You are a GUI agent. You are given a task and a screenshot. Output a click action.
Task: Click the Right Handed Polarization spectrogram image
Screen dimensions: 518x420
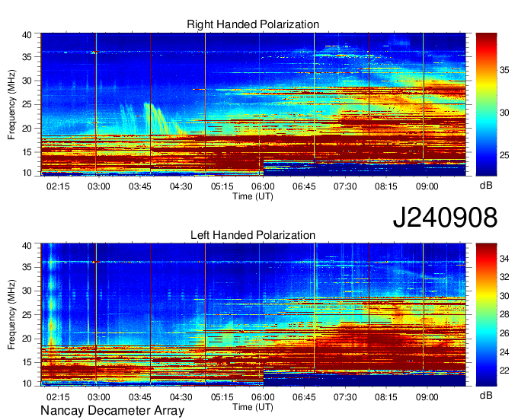pos(254,104)
